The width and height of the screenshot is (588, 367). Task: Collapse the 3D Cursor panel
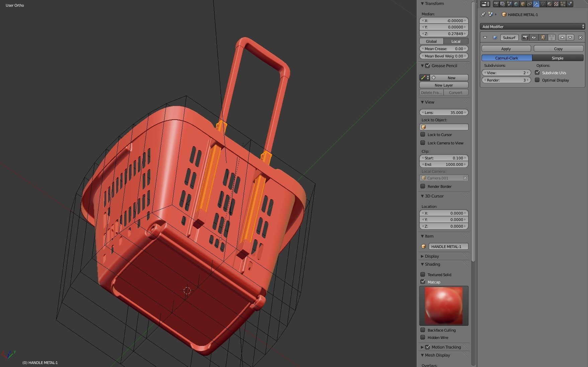pos(422,196)
